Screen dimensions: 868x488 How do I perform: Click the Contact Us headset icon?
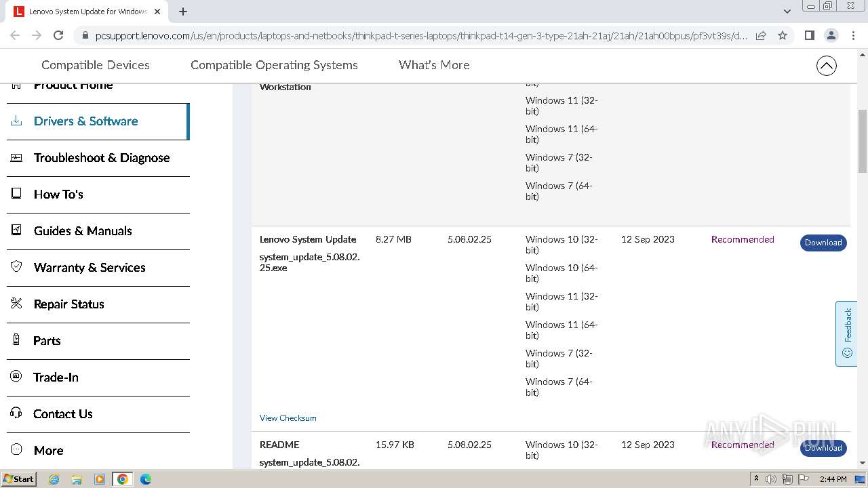tap(16, 413)
